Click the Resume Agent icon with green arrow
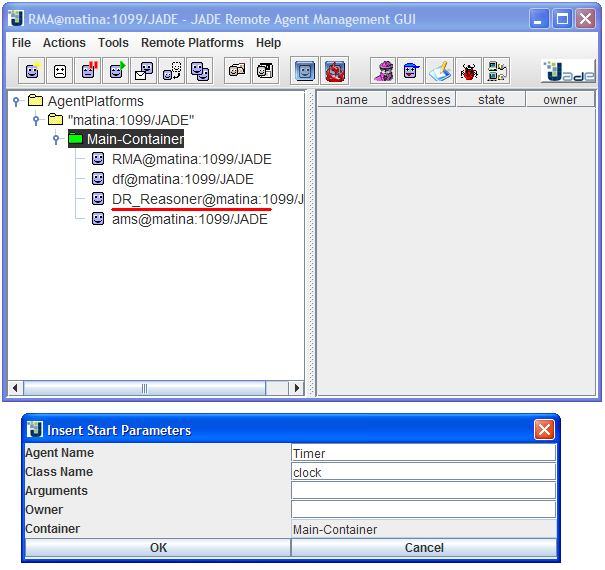 click(x=116, y=71)
